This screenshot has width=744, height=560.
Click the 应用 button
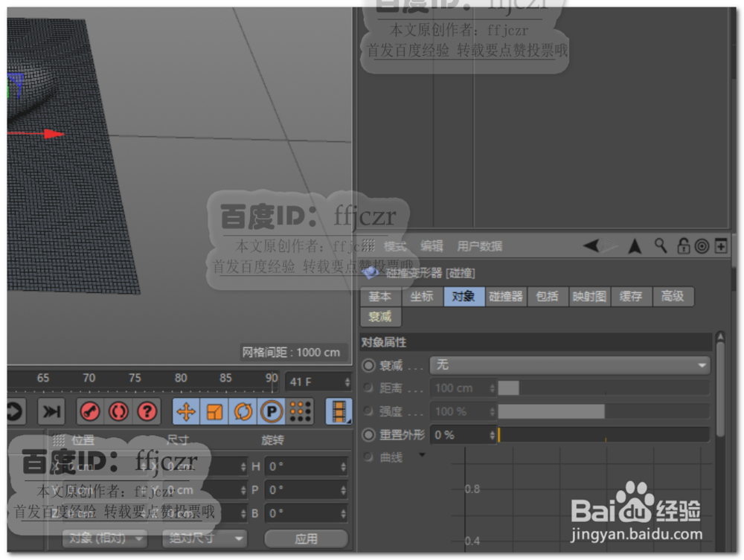click(306, 538)
